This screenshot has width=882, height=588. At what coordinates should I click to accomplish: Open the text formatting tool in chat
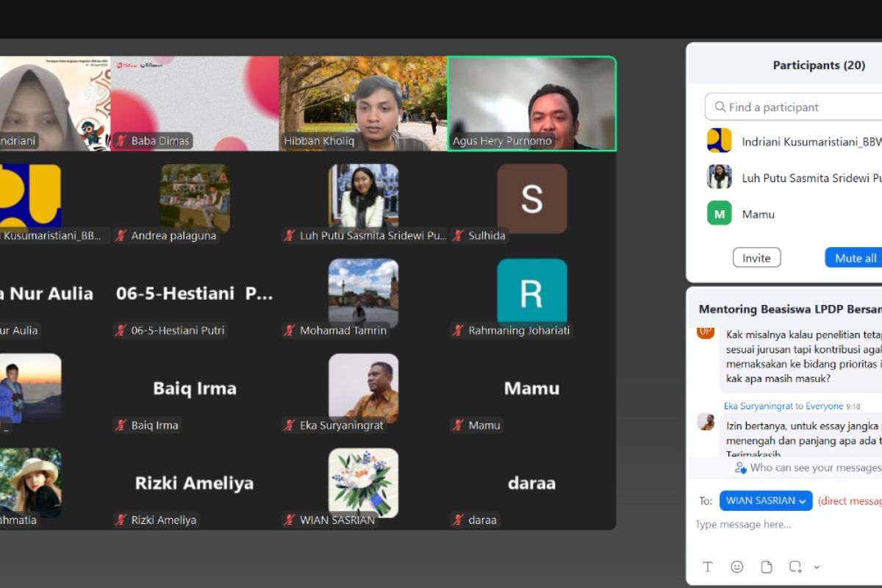[x=708, y=567]
